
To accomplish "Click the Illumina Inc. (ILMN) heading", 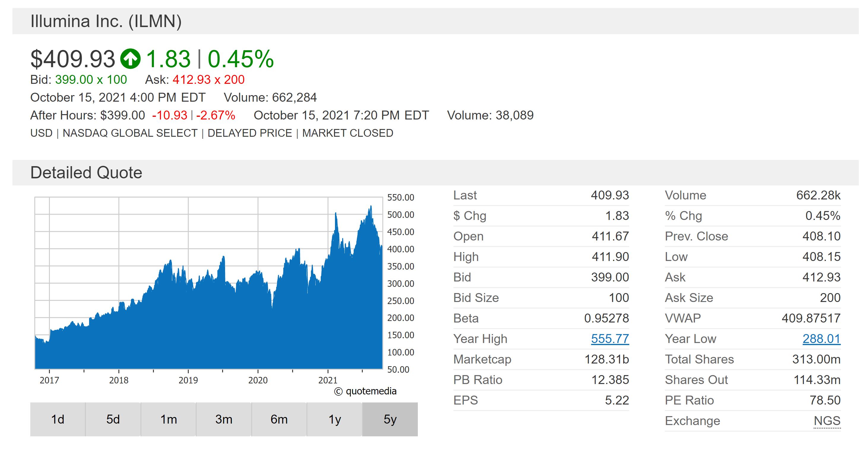I will click(x=106, y=21).
